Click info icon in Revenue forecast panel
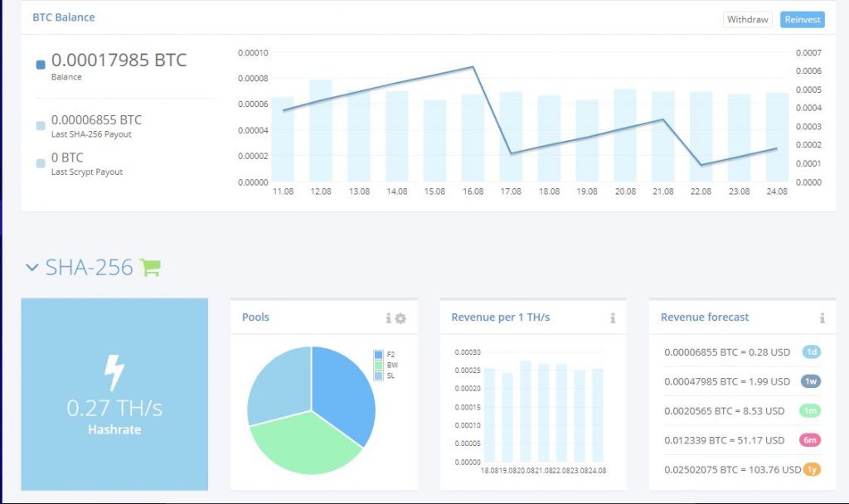The height and width of the screenshot is (504, 849). (x=822, y=318)
